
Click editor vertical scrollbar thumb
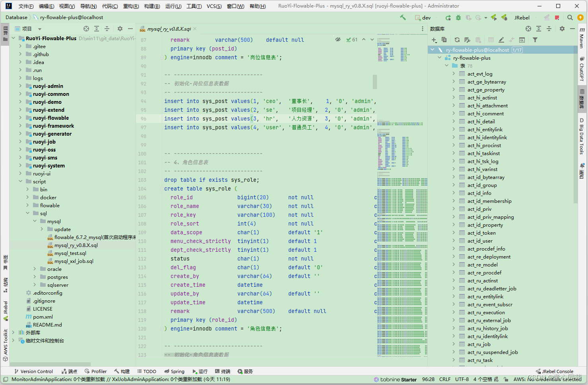click(375, 82)
